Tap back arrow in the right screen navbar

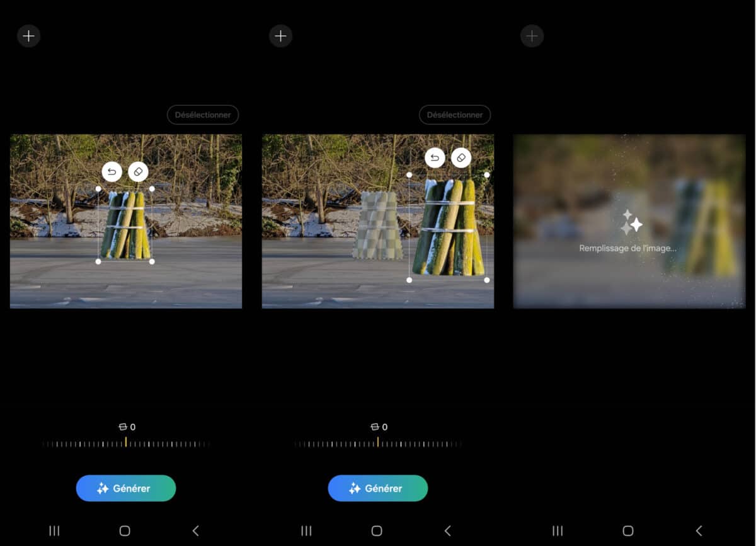699,531
